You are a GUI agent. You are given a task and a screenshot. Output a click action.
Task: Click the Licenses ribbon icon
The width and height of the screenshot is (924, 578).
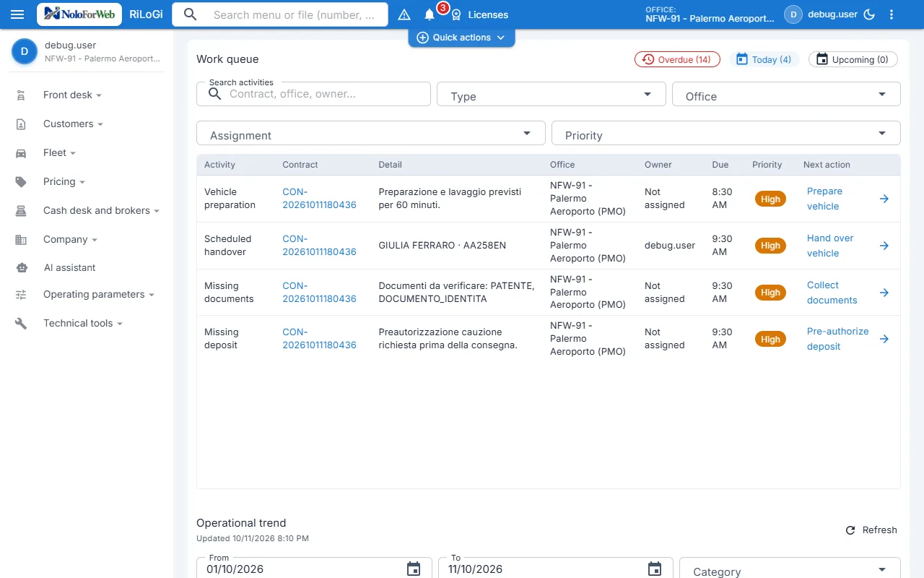click(x=456, y=14)
